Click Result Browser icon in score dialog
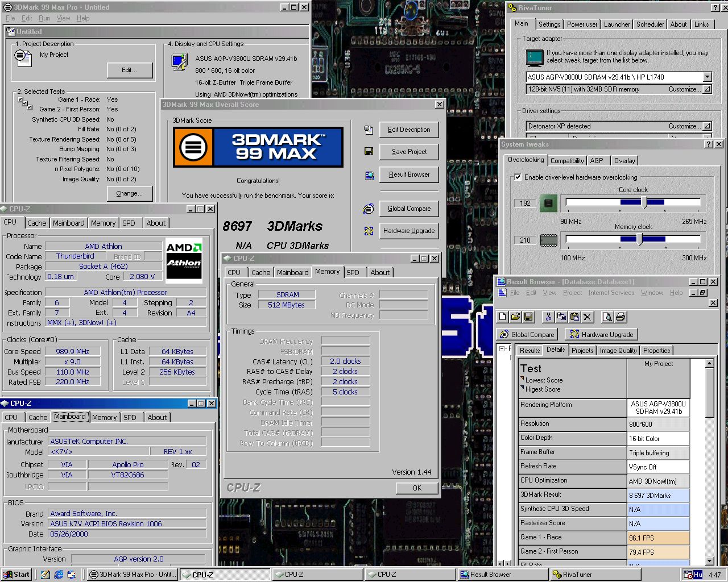 point(370,175)
